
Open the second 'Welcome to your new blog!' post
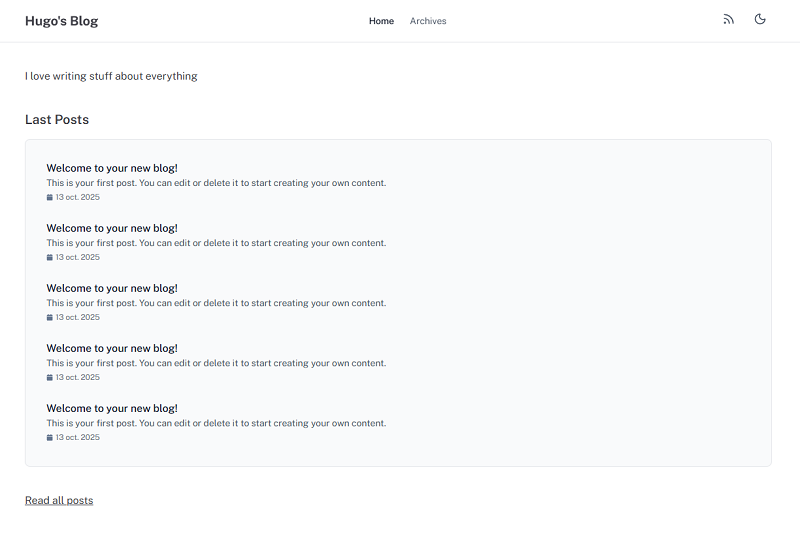[x=112, y=228]
